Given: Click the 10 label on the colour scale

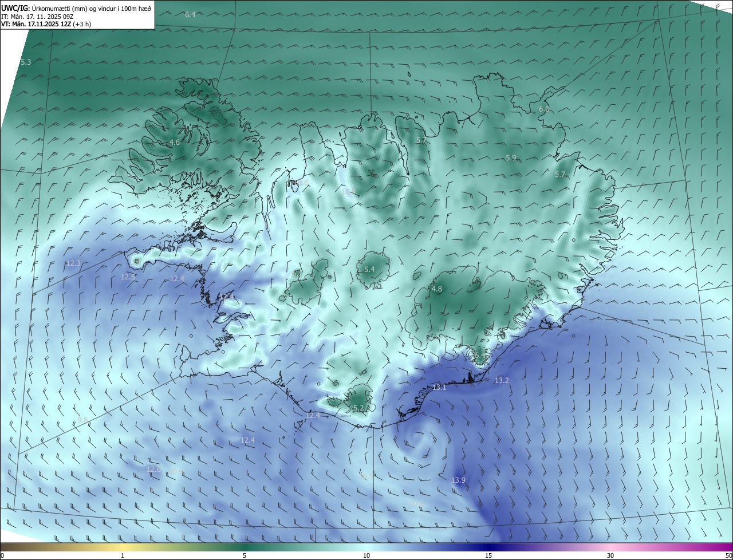Looking at the screenshot, I should [366, 555].
